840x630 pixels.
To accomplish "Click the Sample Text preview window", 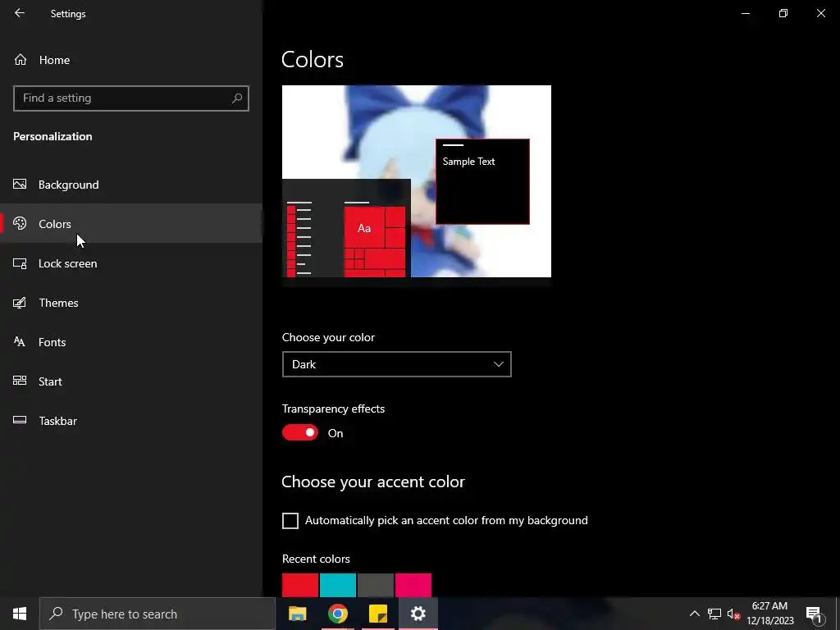I will click(x=482, y=181).
